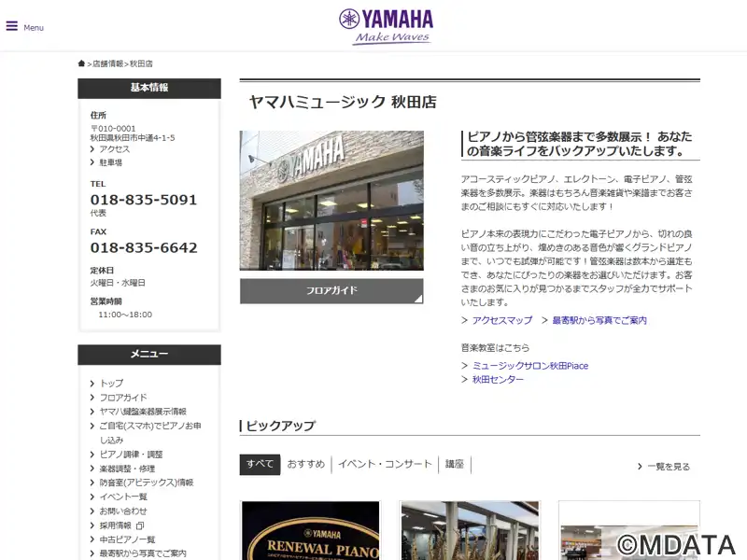Screen dimensions: 747x560
Task: Click the 11:00〜18:00 business hours text
Action: pos(125,315)
